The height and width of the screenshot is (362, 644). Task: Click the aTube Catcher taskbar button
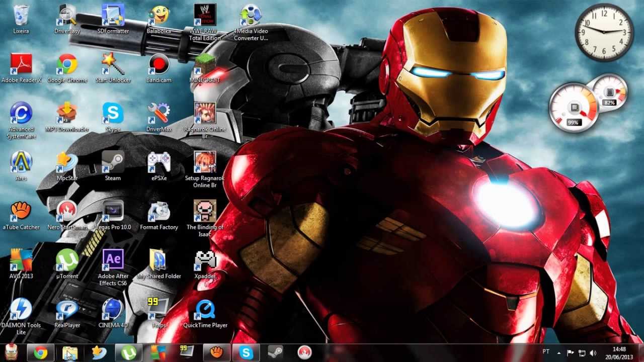click(217, 352)
